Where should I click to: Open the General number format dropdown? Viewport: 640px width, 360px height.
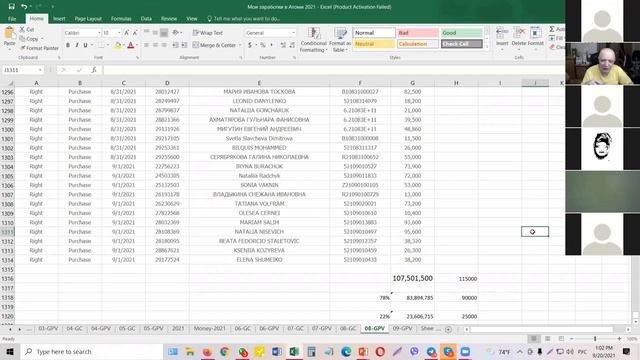point(293,33)
